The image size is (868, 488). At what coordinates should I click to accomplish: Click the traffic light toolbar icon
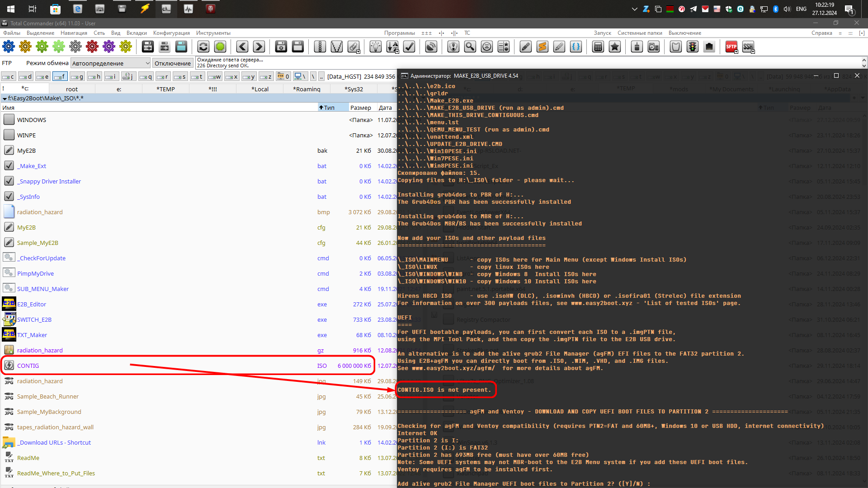[x=693, y=47]
